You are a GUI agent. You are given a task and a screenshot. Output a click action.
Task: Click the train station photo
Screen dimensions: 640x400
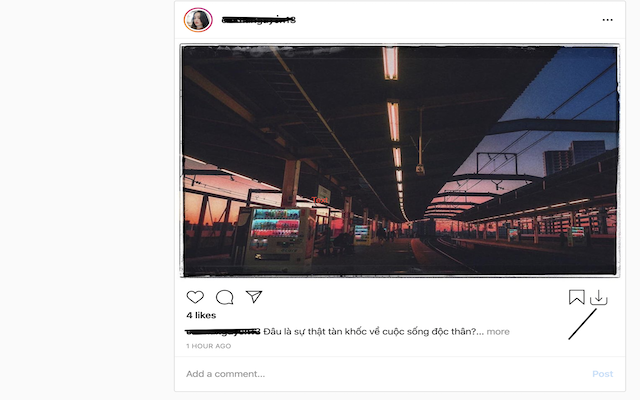point(399,160)
